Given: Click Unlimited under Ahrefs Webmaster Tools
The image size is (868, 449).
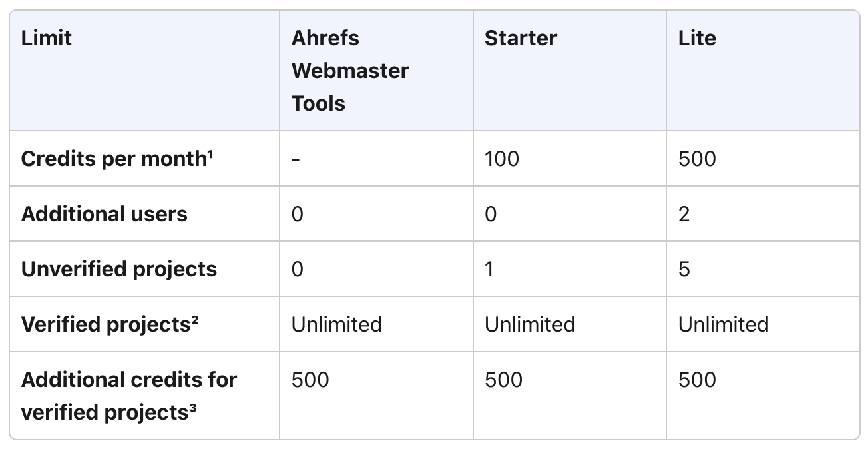Looking at the screenshot, I should [337, 324].
